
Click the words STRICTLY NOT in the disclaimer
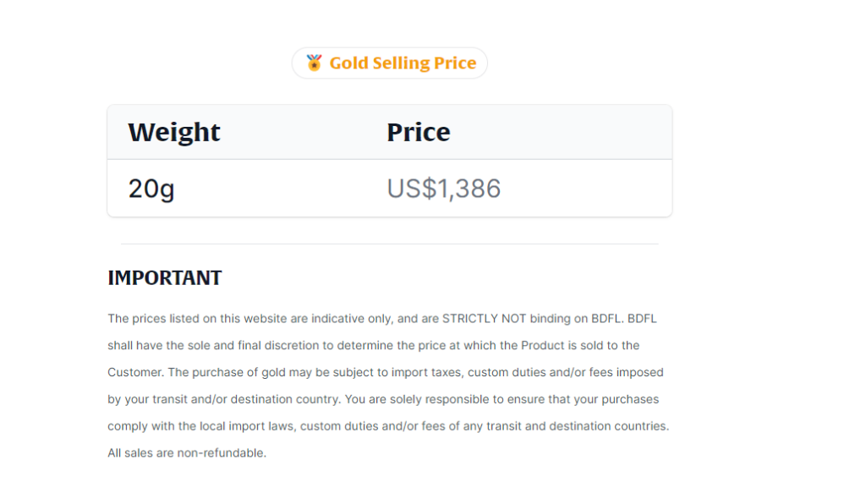coord(485,319)
